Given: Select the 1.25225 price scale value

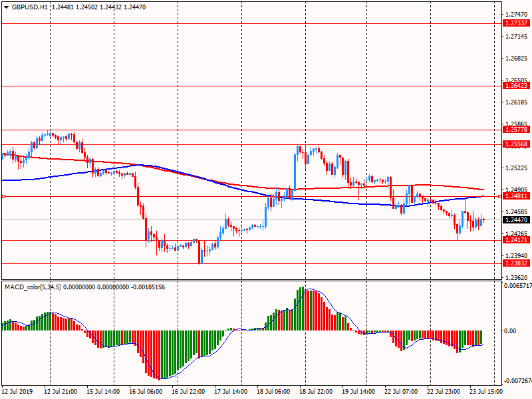Looking at the screenshot, I should [517, 168].
